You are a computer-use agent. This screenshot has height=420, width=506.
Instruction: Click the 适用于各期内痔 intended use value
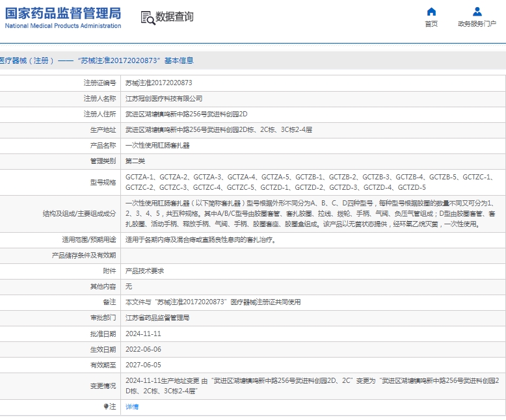[201, 240]
